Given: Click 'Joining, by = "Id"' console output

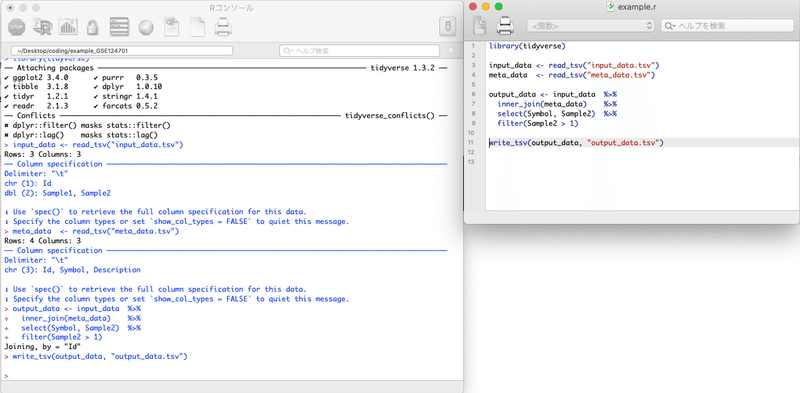Looking at the screenshot, I should coord(43,347).
